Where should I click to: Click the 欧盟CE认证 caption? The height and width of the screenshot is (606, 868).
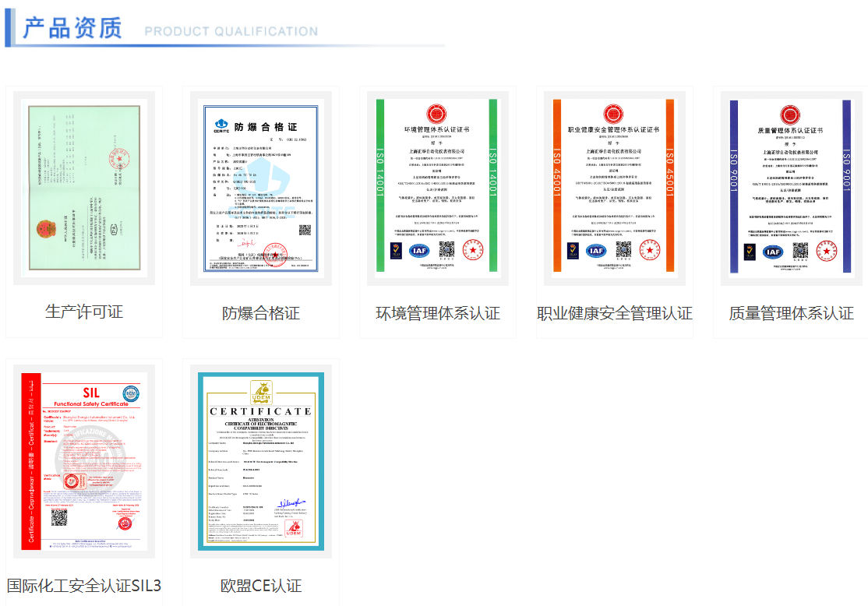[261, 586]
